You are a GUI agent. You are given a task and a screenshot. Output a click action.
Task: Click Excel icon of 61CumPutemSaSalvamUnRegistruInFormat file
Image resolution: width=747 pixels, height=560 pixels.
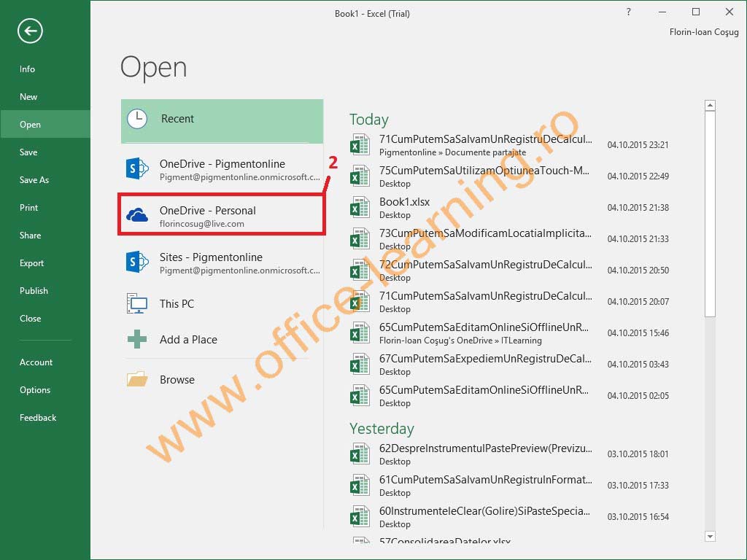pos(360,485)
